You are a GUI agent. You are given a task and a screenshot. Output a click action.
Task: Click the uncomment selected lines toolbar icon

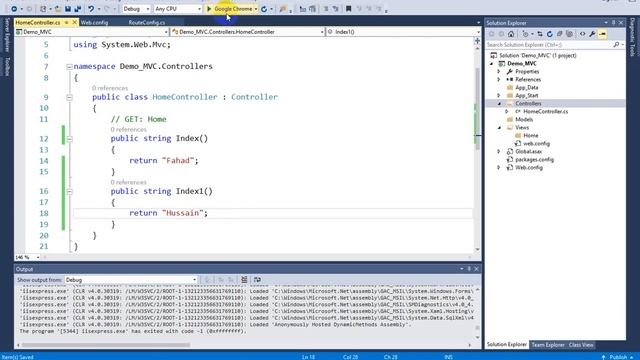pyautogui.click(x=336, y=9)
